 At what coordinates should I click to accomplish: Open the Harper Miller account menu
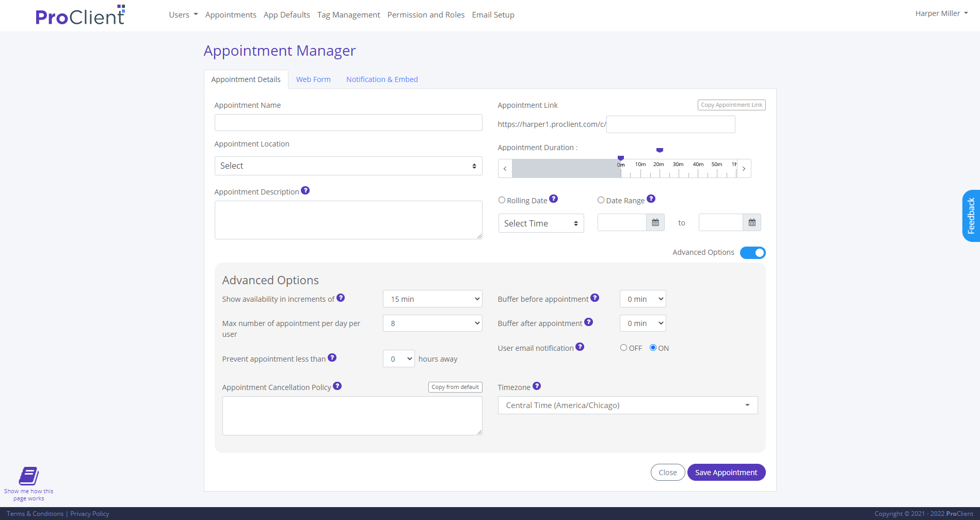(x=941, y=13)
